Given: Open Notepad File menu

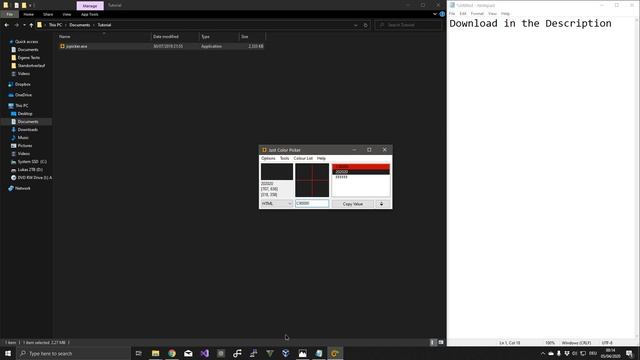Looking at the screenshot, I should 452,13.
